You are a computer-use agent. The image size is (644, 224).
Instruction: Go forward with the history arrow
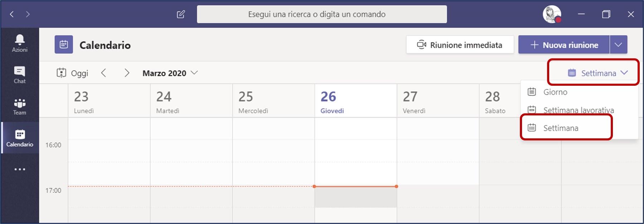coord(28,14)
